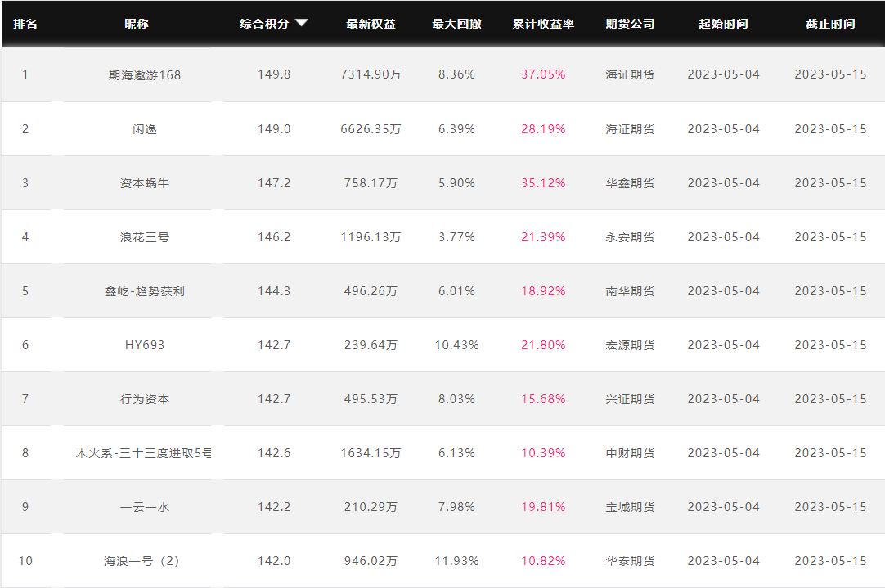Image resolution: width=885 pixels, height=588 pixels.
Task: Click return rate 28.19%
Action: coord(543,129)
